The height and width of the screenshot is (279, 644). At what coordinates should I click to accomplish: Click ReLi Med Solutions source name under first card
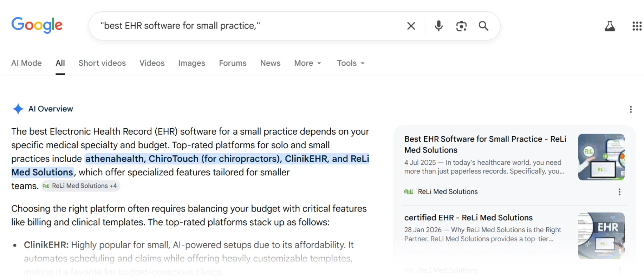click(448, 192)
